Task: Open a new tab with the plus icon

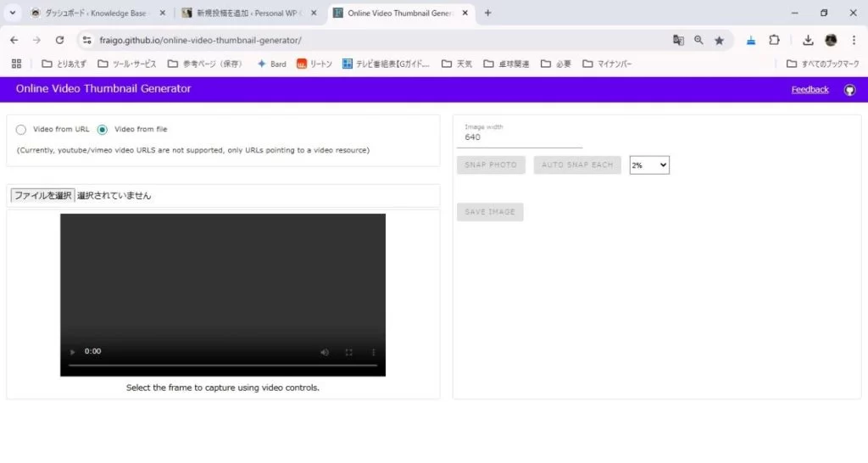Action: [x=487, y=13]
